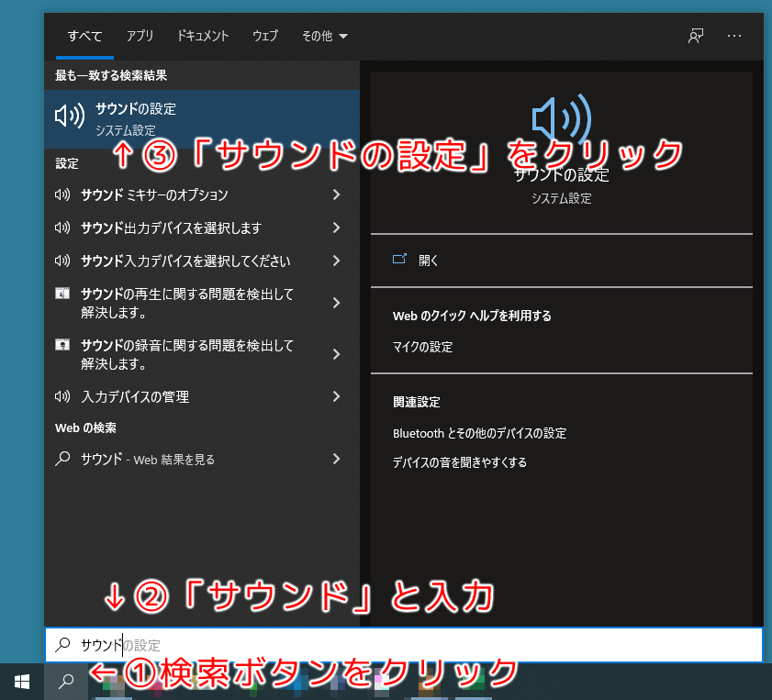
Task: Click the 開く open icon in right panel
Action: click(x=399, y=260)
